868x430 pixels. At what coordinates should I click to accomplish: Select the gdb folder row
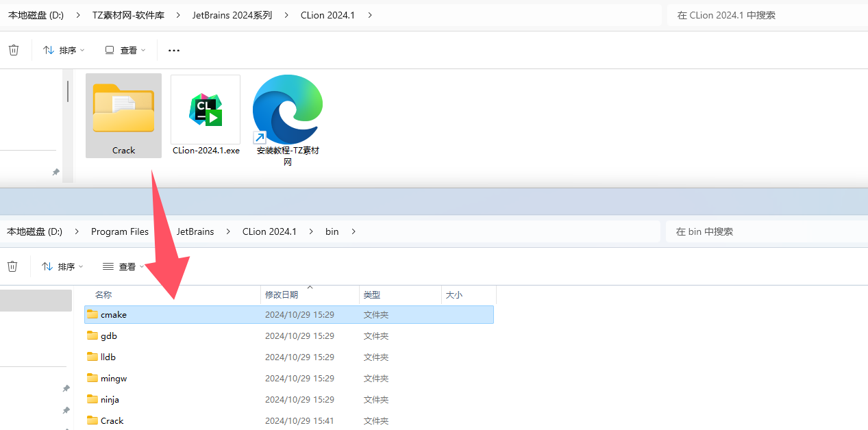click(x=288, y=336)
